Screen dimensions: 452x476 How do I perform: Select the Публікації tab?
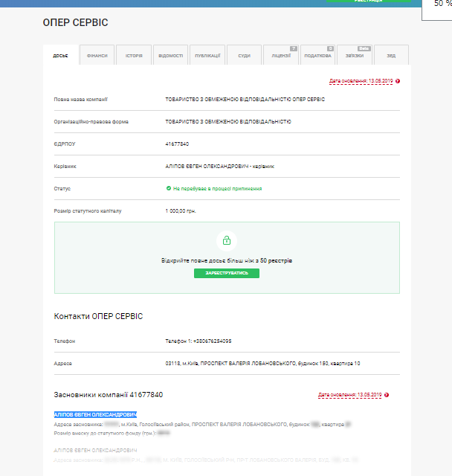click(x=207, y=56)
